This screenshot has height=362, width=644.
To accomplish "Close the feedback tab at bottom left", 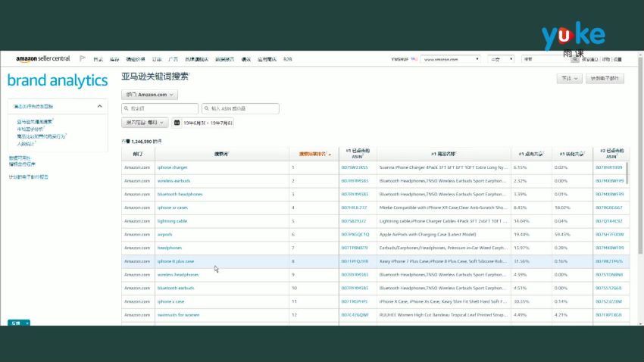I will [27, 323].
